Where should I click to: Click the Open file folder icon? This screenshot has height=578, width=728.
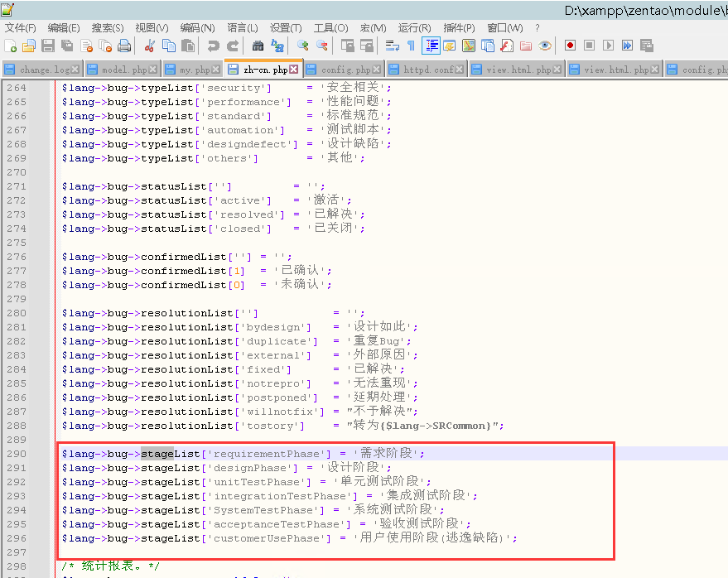point(29,46)
